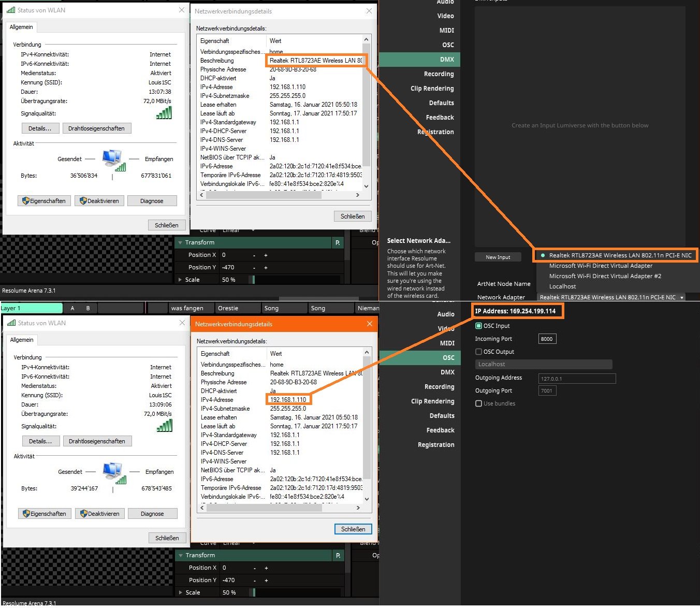Click network computers icon beside 39'244'167 bytes
The image size is (700, 608).
(113, 473)
